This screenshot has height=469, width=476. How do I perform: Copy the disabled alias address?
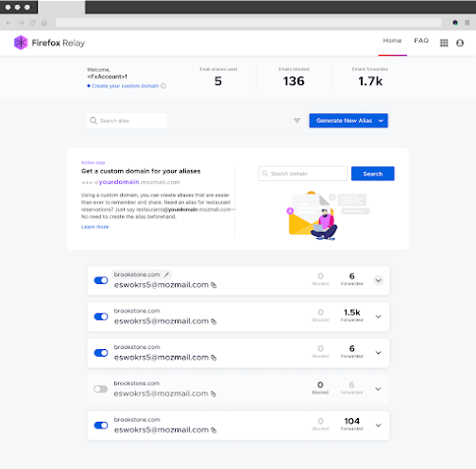213,394
